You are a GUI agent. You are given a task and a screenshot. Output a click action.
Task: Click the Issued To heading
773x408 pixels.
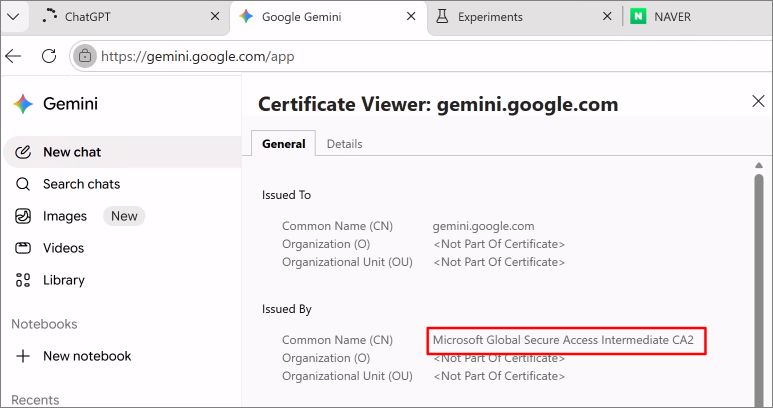tap(286, 195)
